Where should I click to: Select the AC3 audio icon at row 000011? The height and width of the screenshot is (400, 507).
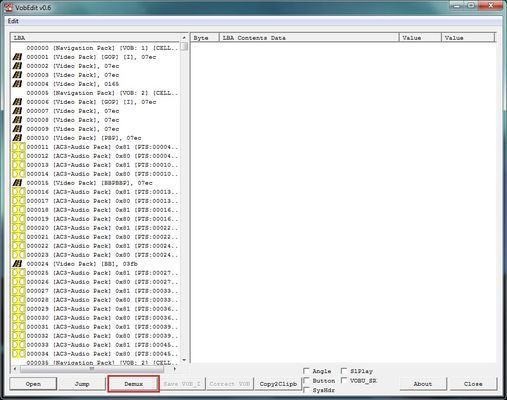(19, 147)
